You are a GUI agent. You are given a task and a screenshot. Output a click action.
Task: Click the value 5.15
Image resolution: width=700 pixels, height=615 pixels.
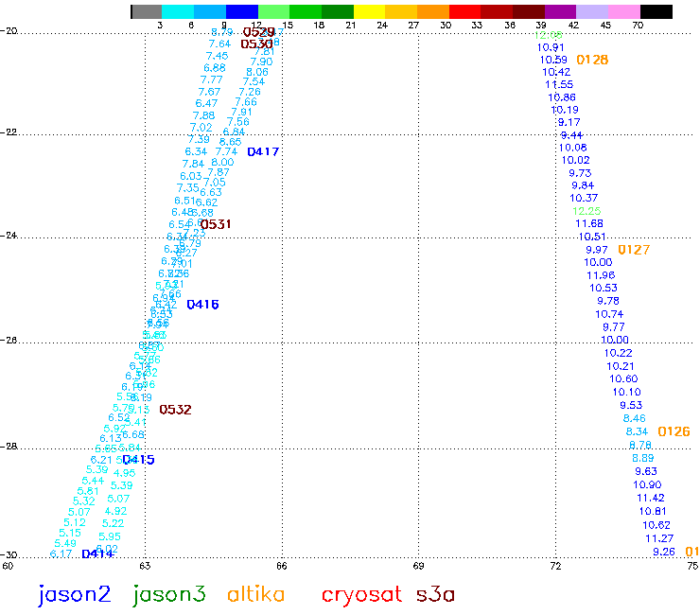70,533
